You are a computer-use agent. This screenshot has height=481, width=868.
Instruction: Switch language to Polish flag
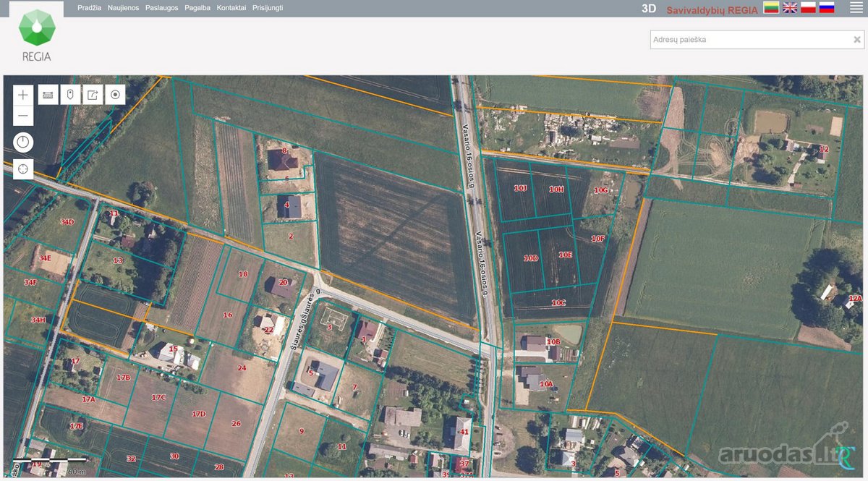click(x=808, y=8)
